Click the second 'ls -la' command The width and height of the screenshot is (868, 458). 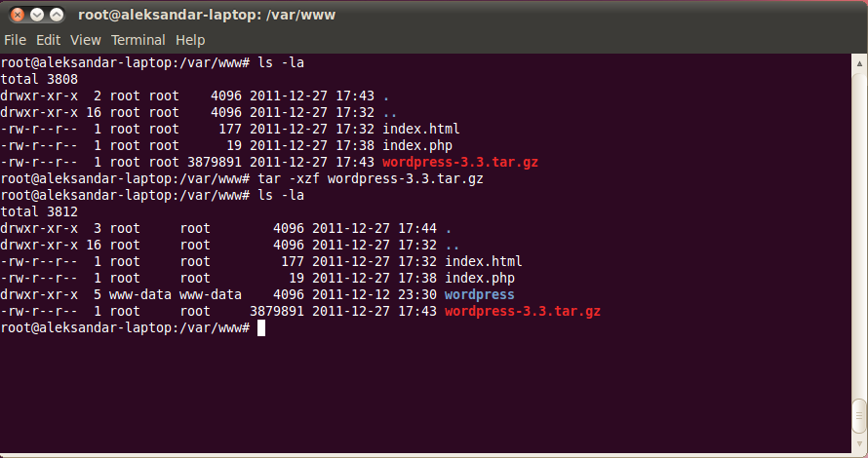tap(281, 195)
